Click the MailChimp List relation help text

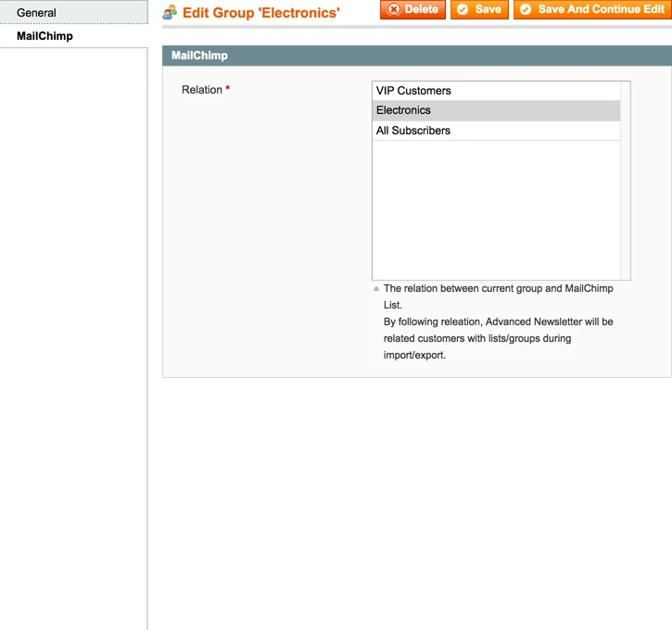click(498, 321)
